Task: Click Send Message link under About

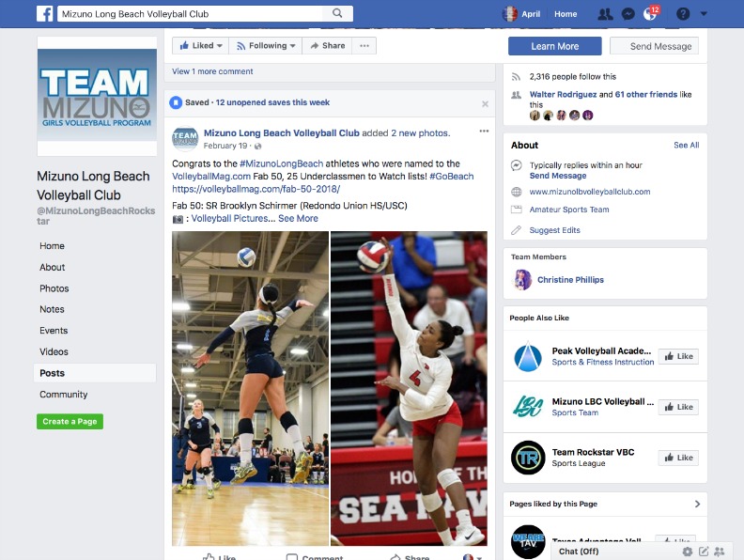Action: 558,176
